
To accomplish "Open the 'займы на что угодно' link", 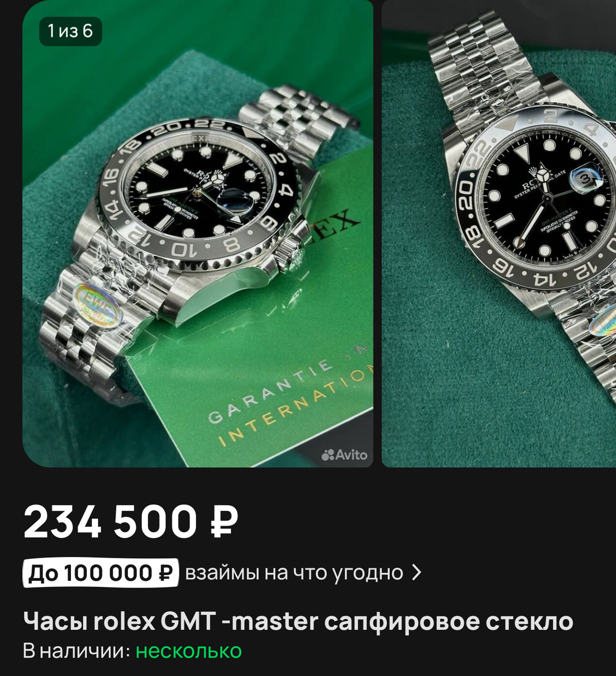I will pos(294,573).
